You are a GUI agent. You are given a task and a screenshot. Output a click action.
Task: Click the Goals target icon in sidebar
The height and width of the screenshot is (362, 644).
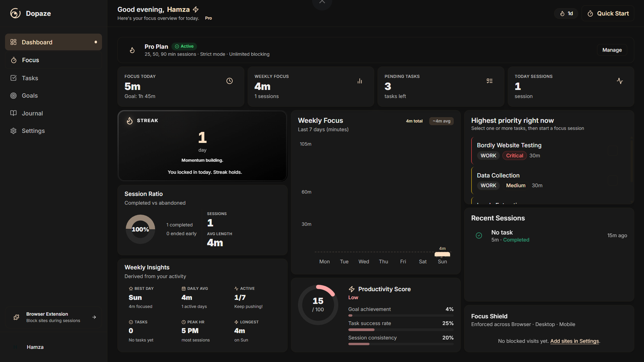[14, 96]
